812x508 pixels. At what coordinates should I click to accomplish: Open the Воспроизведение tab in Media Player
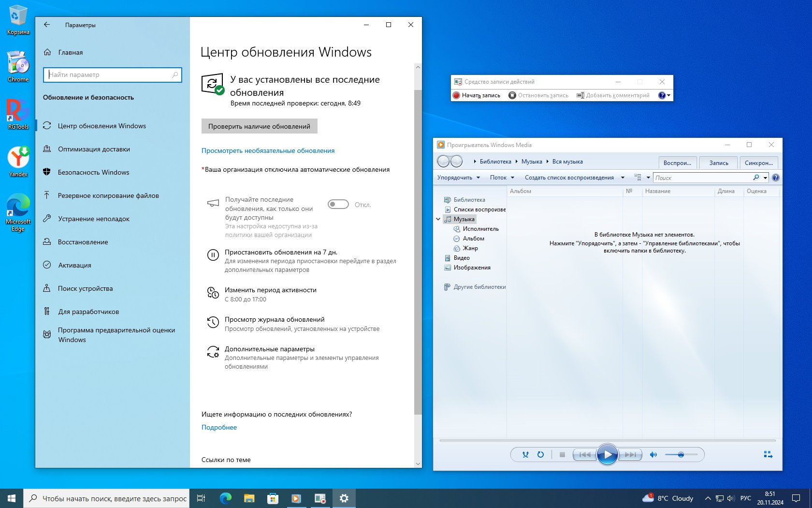[677, 163]
